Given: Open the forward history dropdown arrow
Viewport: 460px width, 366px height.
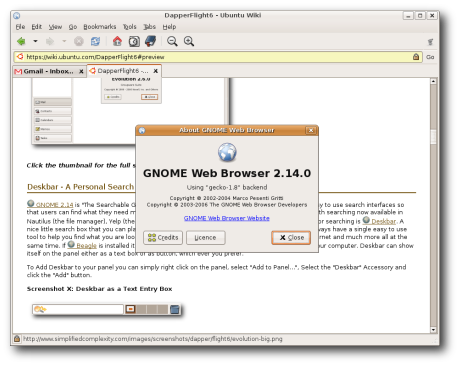Looking at the screenshot, I should pos(64,41).
